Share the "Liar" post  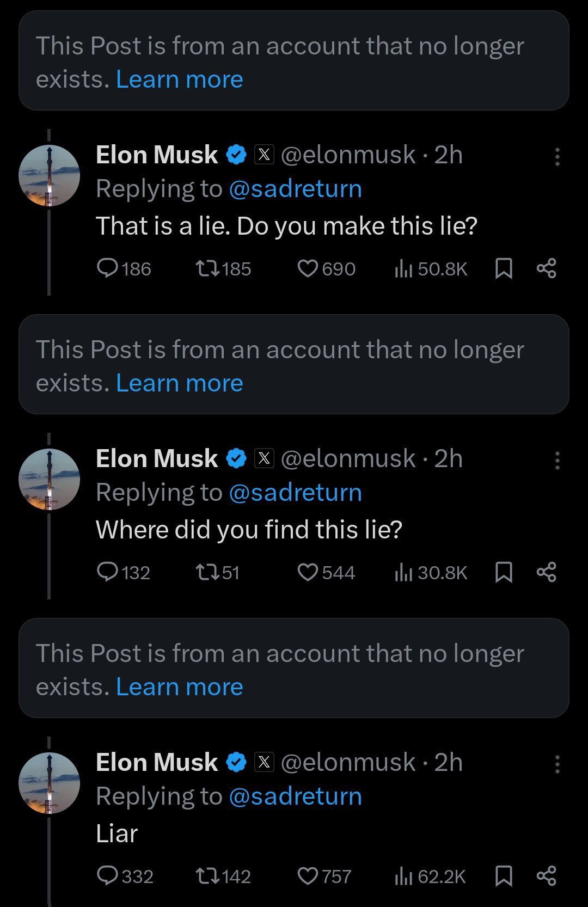546,876
